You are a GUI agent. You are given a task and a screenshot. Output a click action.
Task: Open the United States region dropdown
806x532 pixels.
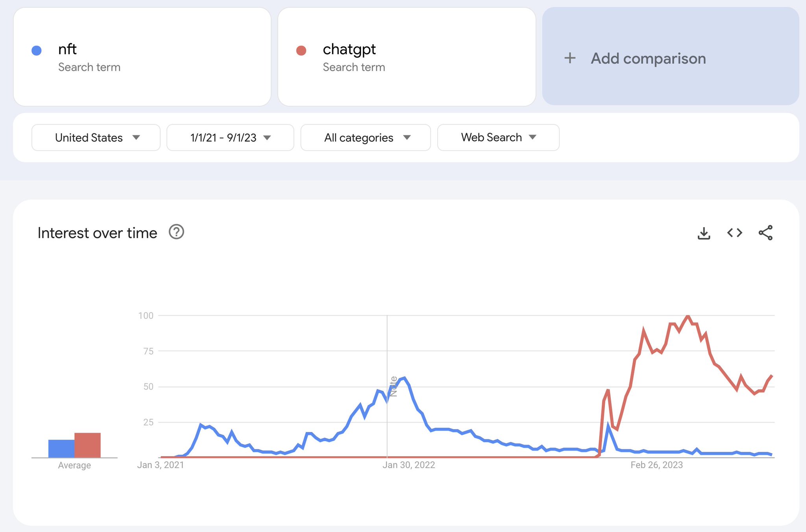point(96,138)
